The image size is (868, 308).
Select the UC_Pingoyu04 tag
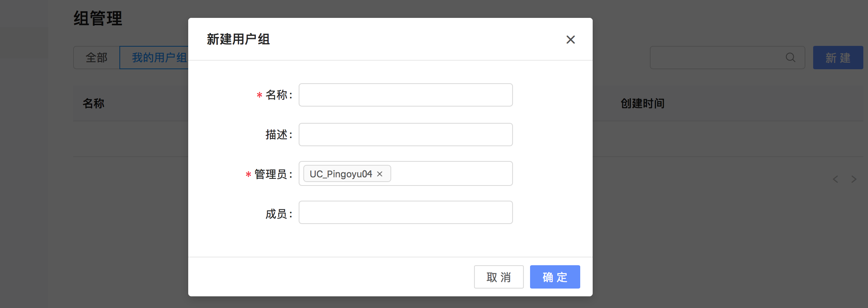[x=341, y=174]
